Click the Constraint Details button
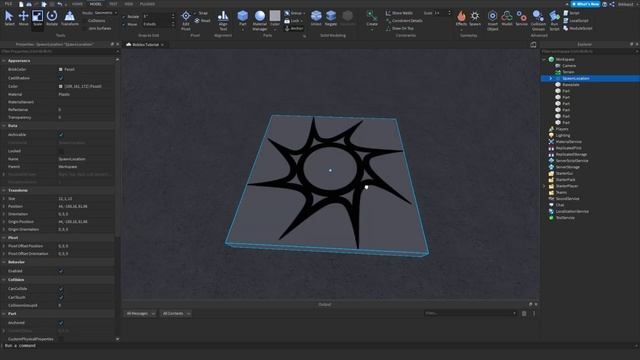Viewport: 640px width, 360px height. pos(404,21)
